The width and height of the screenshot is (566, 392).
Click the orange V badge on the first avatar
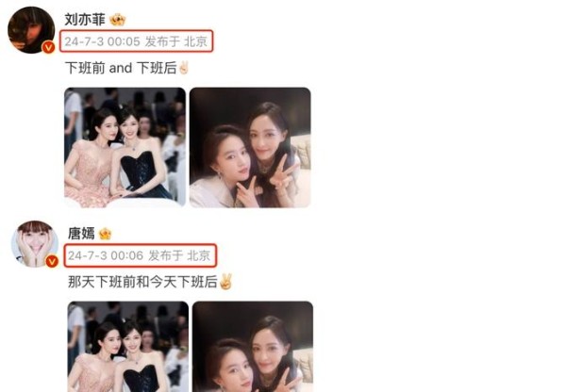pyautogui.click(x=48, y=47)
